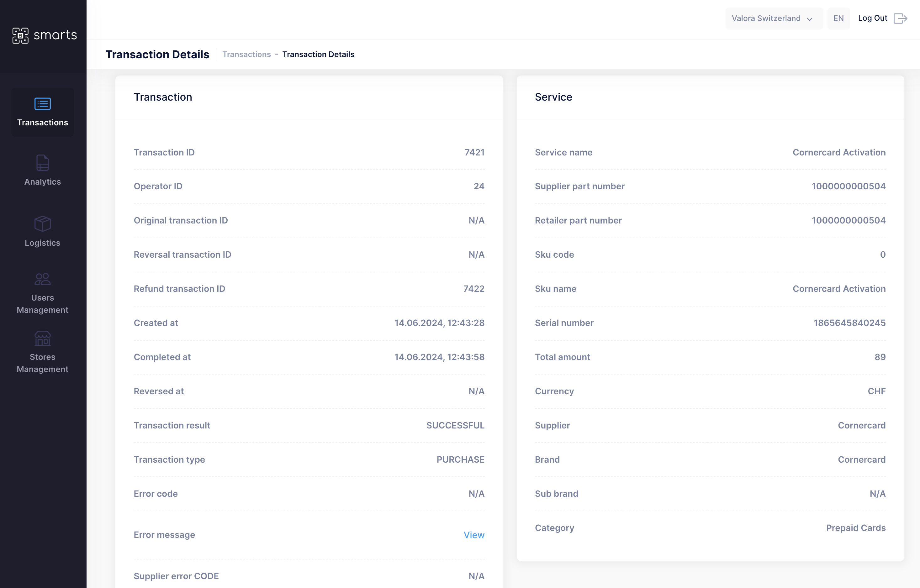Click the Error code N/A value
The width and height of the screenshot is (920, 588).
pyautogui.click(x=476, y=494)
